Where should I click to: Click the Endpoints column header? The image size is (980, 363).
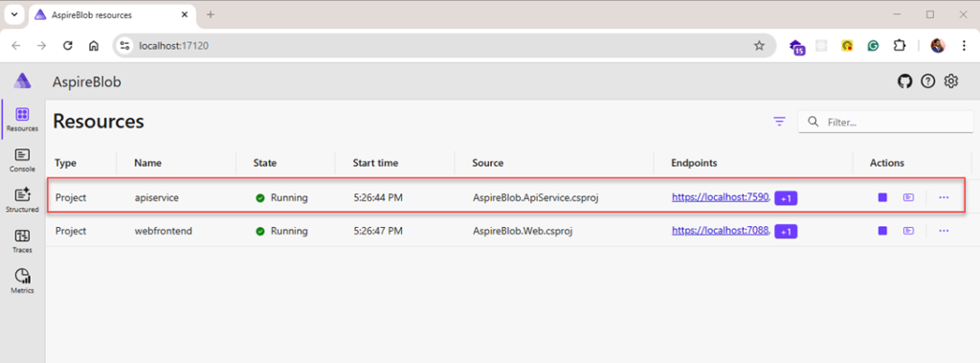(x=695, y=163)
